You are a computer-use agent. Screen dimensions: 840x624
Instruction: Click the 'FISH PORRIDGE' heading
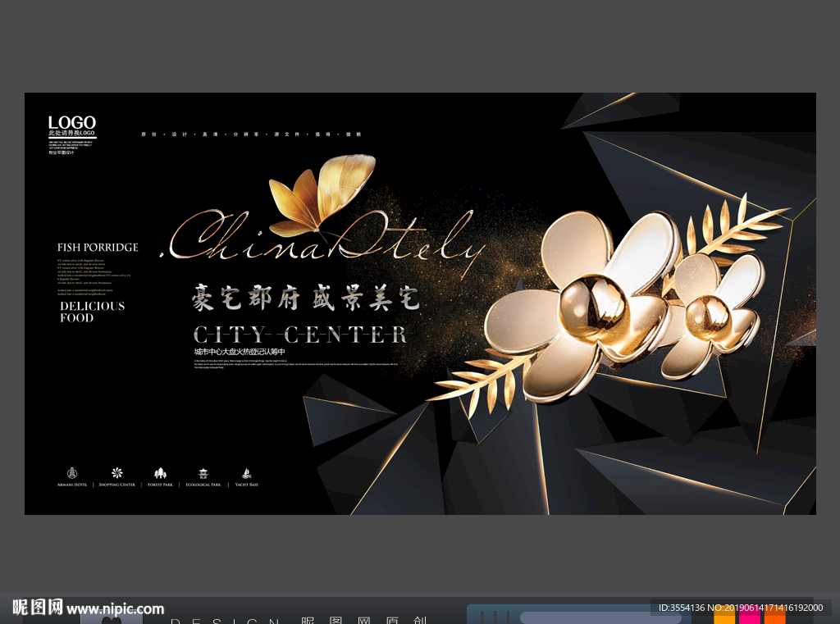tap(98, 248)
